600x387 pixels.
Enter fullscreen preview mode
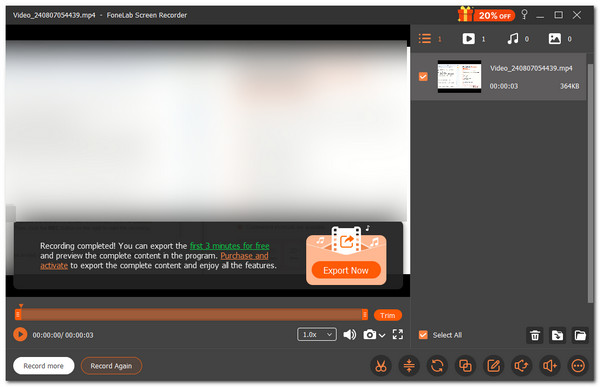click(x=398, y=335)
